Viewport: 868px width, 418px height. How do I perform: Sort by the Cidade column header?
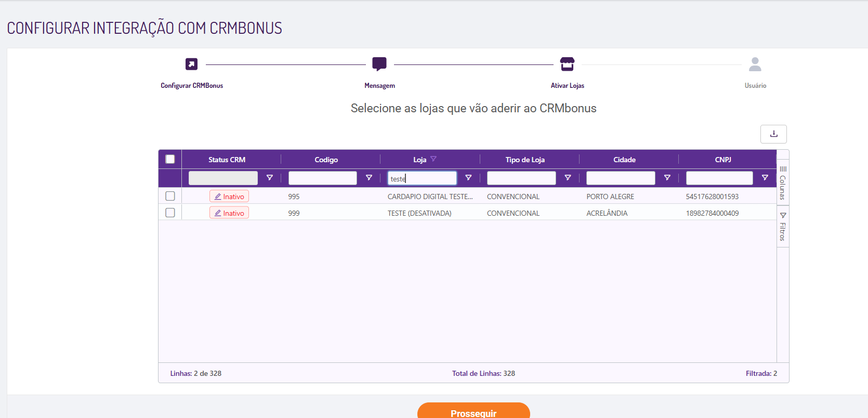click(624, 160)
